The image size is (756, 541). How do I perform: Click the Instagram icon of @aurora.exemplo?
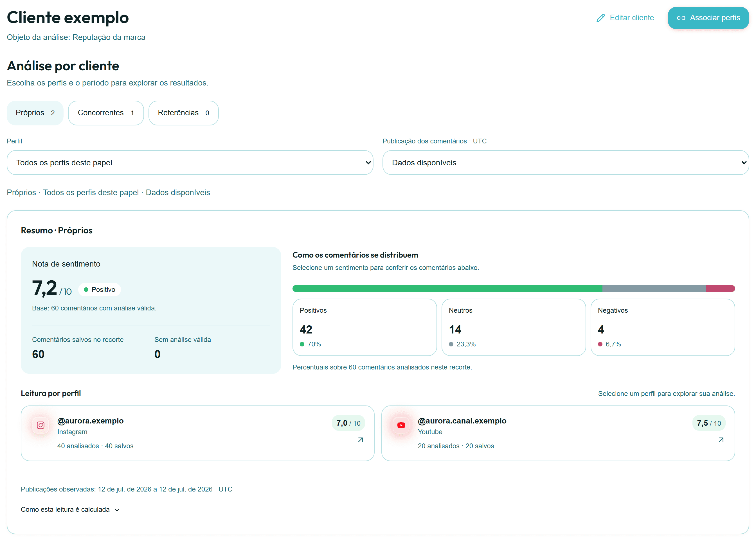41,425
